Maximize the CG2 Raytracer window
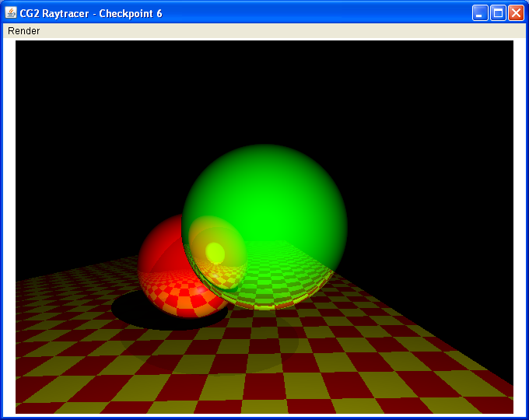Viewport: 529px width, 420px height. tap(498, 13)
